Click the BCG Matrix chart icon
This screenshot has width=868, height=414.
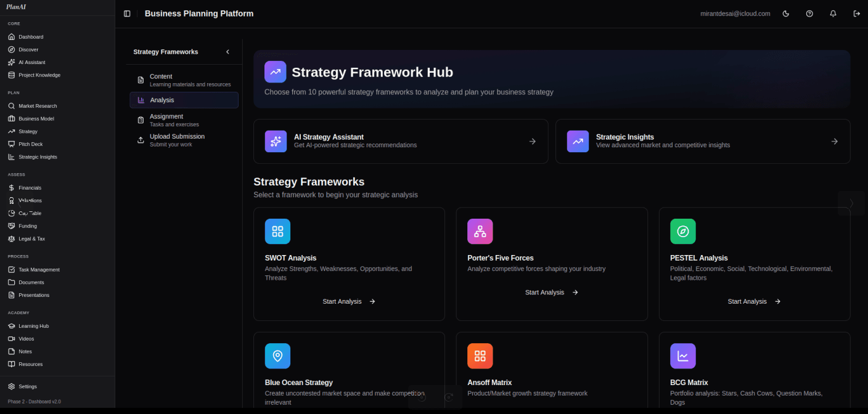tap(682, 356)
